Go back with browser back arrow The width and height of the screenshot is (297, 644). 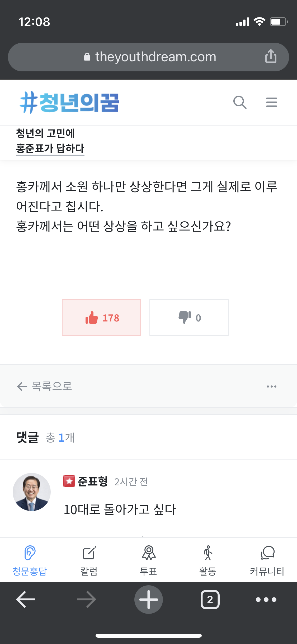point(26,600)
